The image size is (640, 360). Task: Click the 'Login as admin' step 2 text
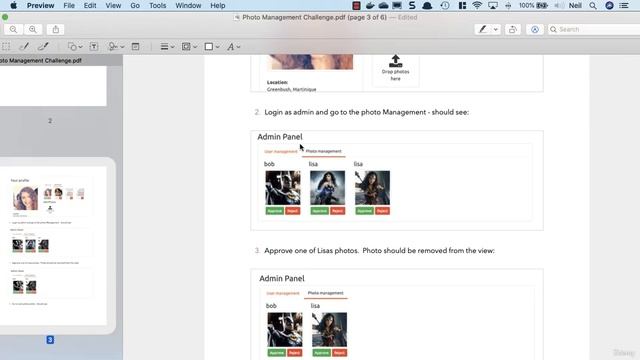pos(367,112)
